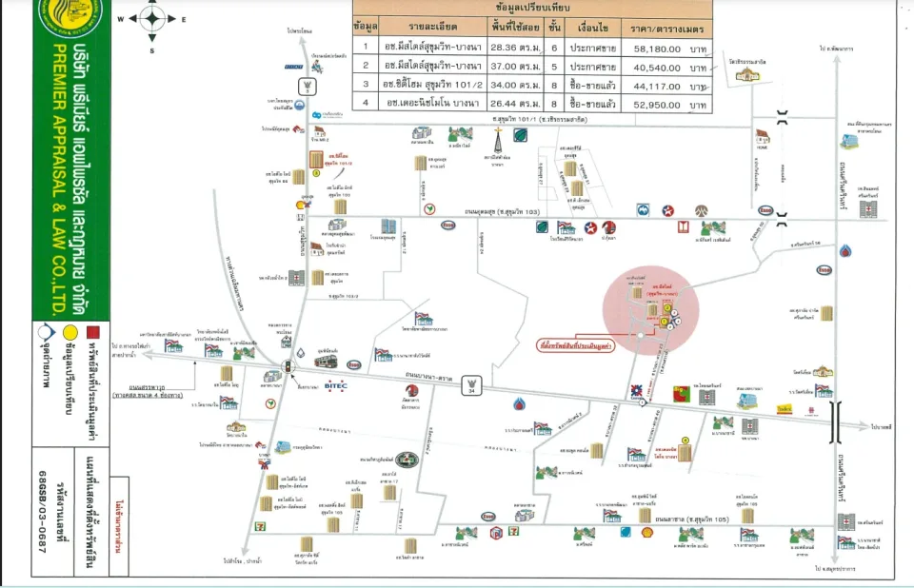Viewport: 914px width, 588px height.
Task: Click the red appraised-property legend square
Action: pos(92,332)
